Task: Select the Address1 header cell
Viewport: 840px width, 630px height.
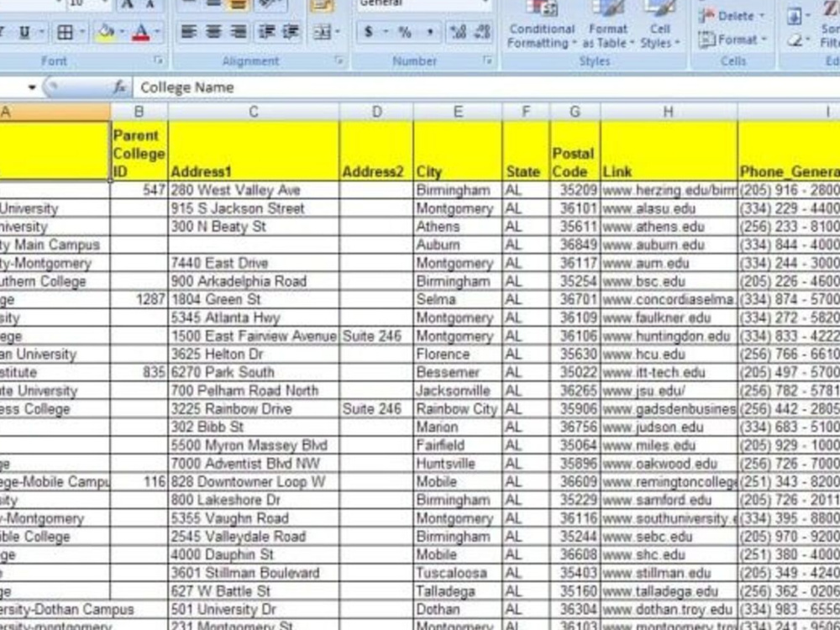Action: click(254, 151)
